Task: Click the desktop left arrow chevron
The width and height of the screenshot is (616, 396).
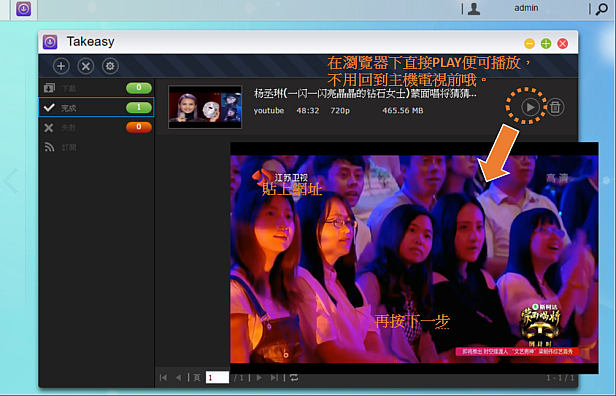Action: pos(11,181)
